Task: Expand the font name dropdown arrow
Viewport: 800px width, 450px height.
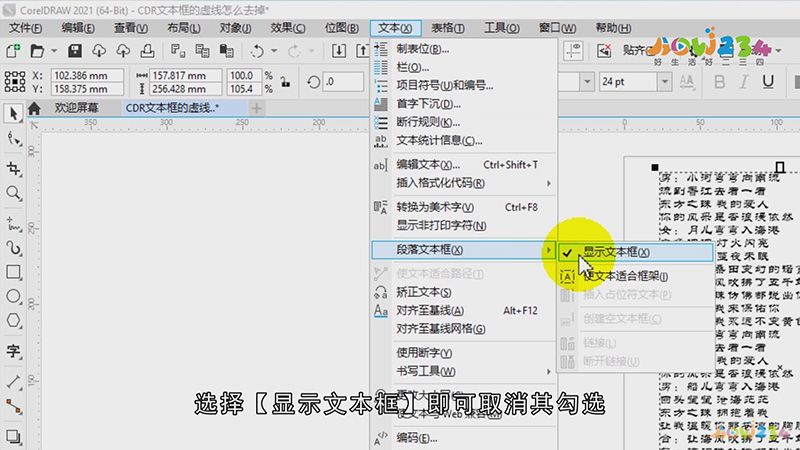Action: coord(587,82)
